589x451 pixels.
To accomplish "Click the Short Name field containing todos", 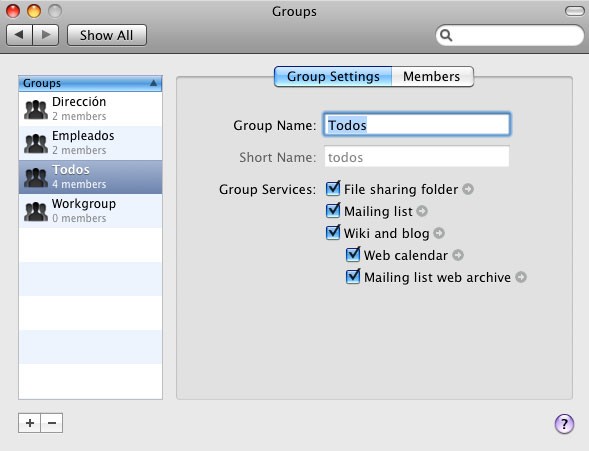I will pyautogui.click(x=417, y=157).
